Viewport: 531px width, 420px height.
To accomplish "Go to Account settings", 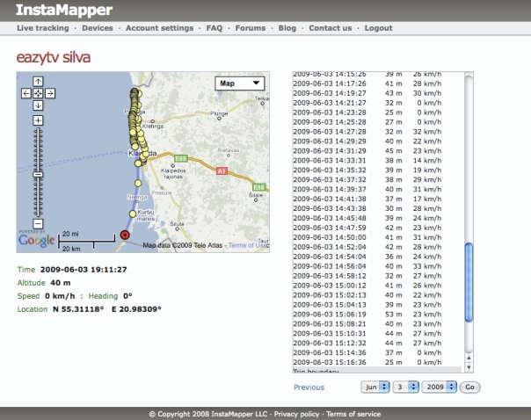I will [x=159, y=28].
